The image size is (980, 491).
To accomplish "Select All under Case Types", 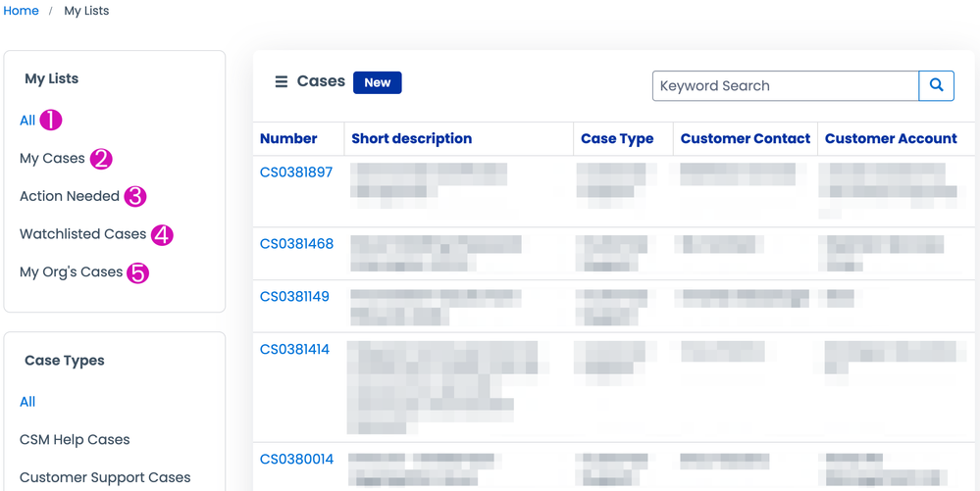I will click(x=27, y=402).
